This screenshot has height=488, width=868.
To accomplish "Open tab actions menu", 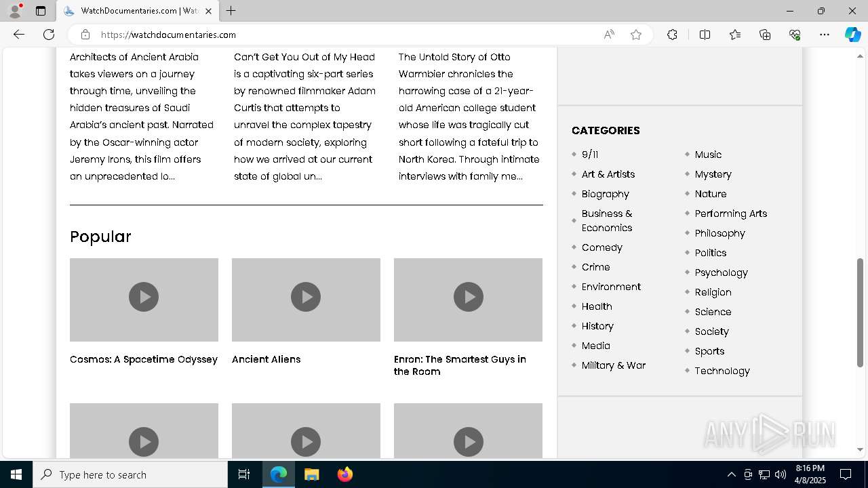I will pyautogui.click(x=41, y=11).
